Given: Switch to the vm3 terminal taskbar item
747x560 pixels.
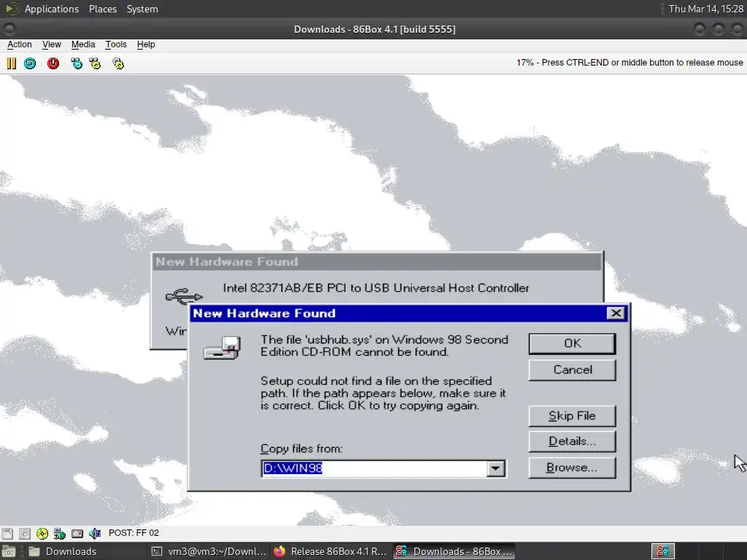Looking at the screenshot, I should pyautogui.click(x=209, y=551).
